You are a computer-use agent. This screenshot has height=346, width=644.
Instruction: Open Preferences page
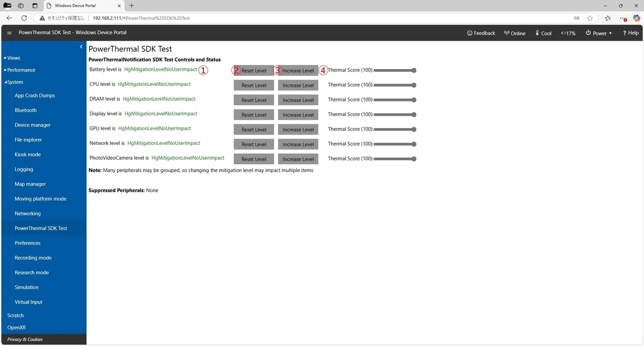pyautogui.click(x=28, y=243)
